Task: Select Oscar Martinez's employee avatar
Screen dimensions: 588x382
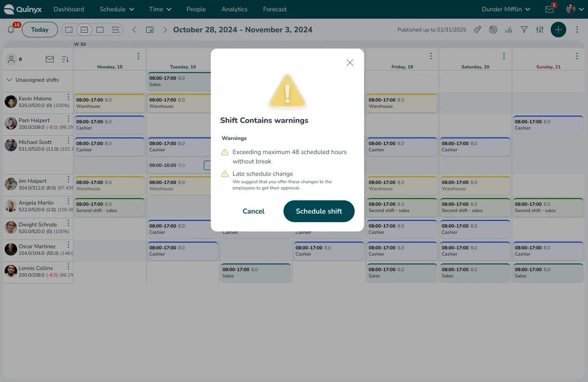Action: click(x=11, y=249)
